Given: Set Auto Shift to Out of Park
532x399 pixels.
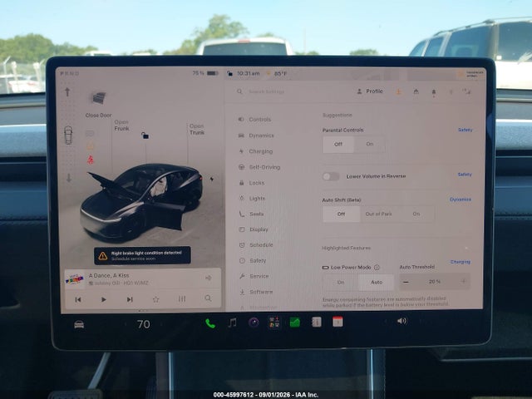Looking at the screenshot, I should click(379, 214).
